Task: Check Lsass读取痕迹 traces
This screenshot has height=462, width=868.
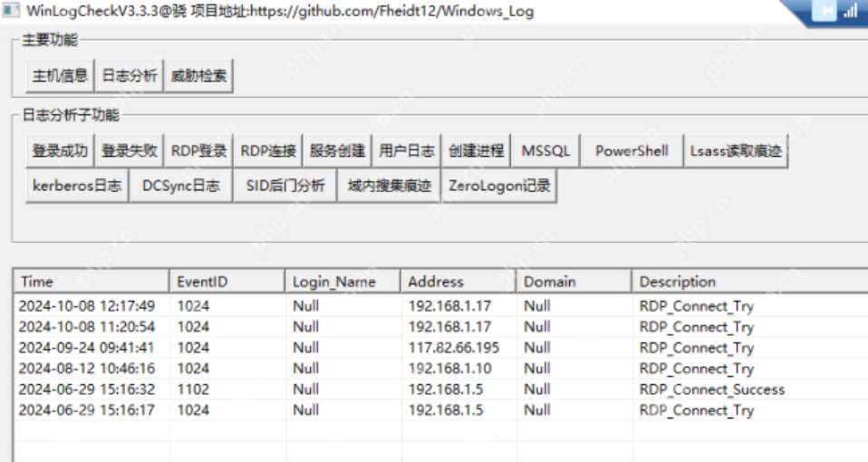Action: (x=735, y=151)
